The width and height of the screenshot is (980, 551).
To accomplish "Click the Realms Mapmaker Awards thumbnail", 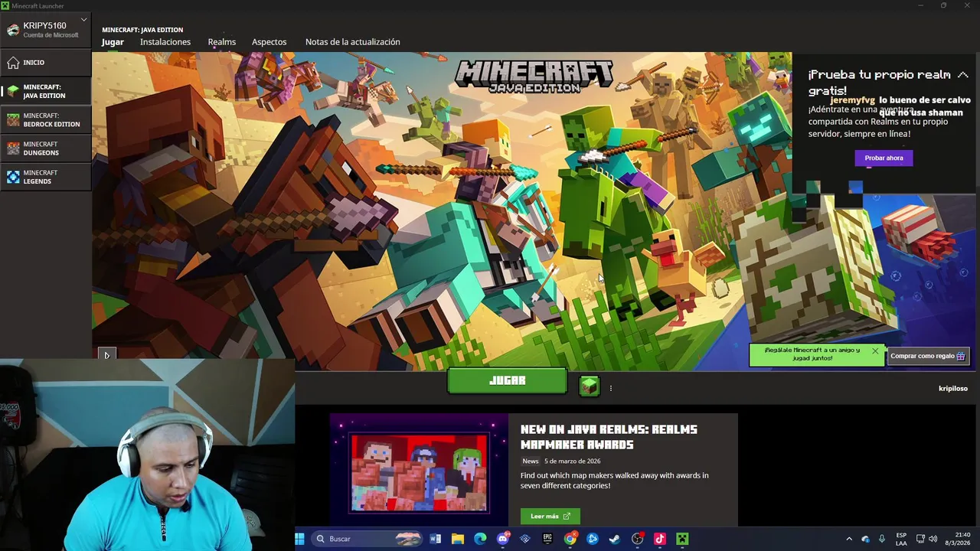I will click(419, 471).
